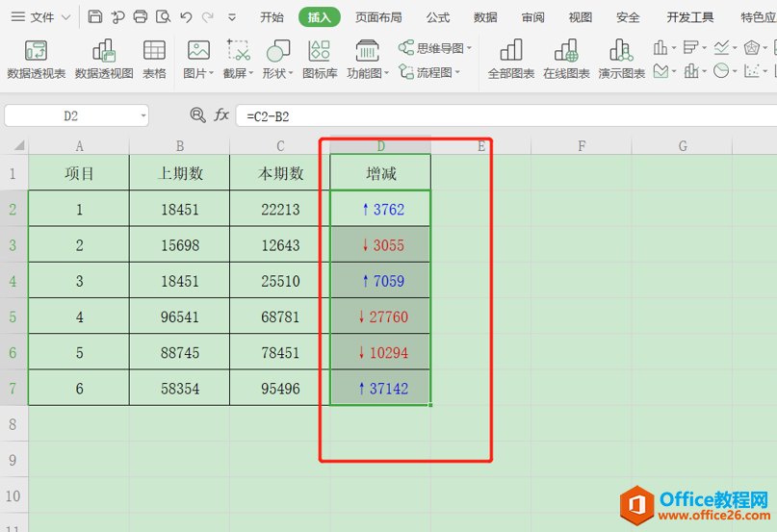777x532 pixels.
Task: Insert a table with the 表格 icon
Action: pos(154,60)
